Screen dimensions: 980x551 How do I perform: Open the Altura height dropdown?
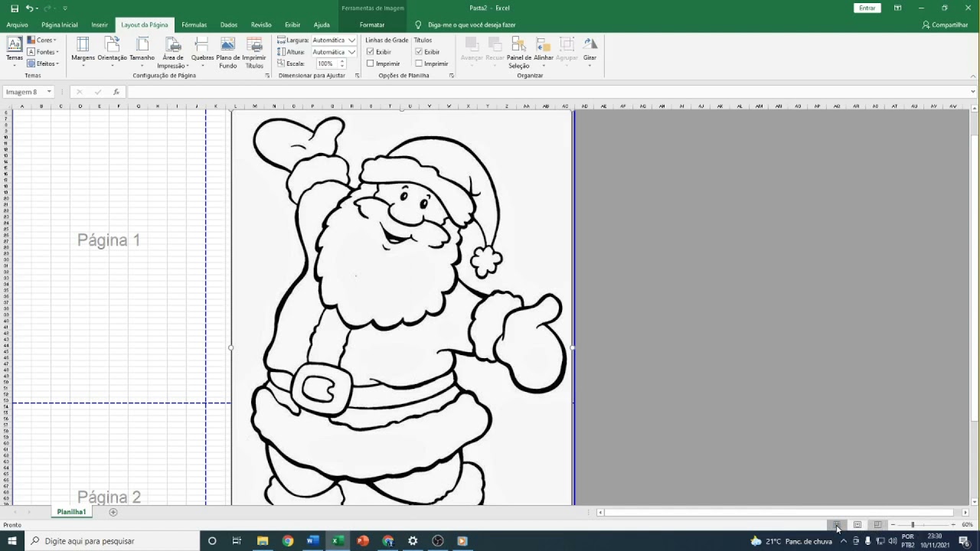click(352, 52)
